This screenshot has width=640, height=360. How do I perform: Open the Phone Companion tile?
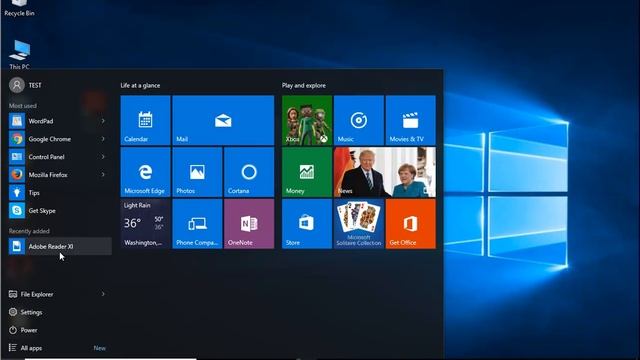[197, 224]
